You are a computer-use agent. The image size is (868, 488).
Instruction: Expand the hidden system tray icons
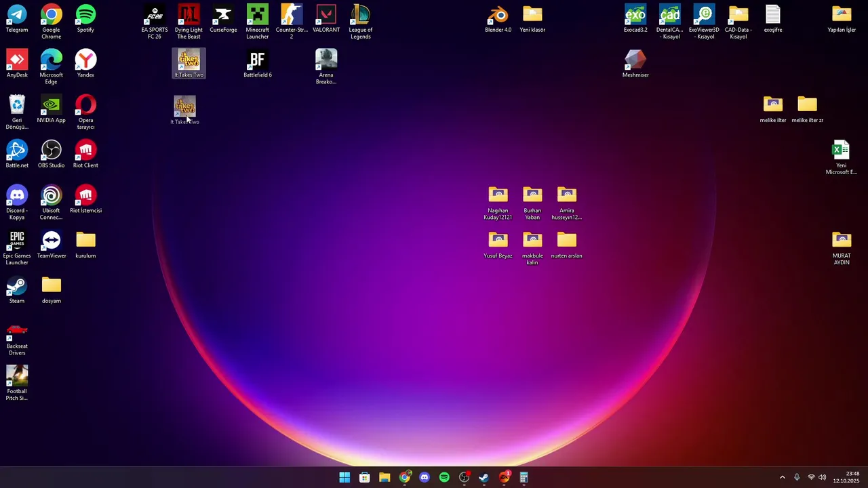pos(782,478)
